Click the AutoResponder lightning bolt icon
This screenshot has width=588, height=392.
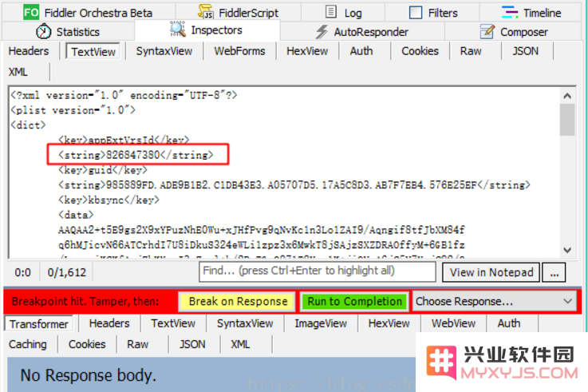pos(322,31)
